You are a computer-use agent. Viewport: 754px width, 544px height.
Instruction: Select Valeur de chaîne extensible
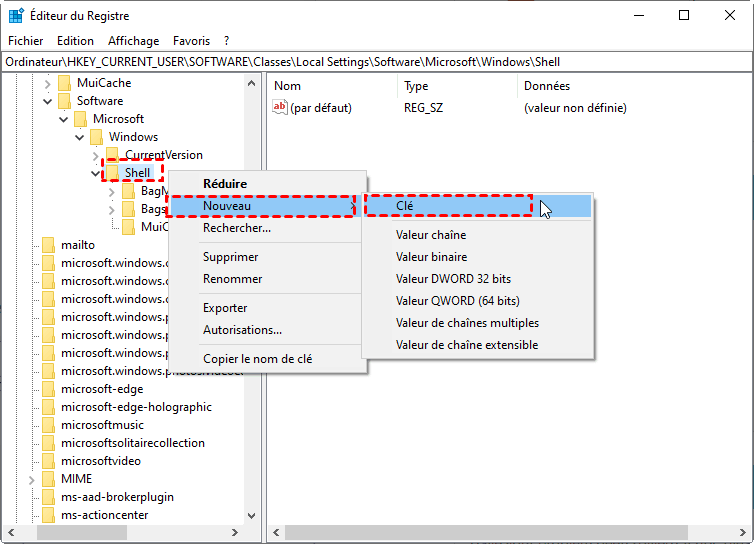(x=478, y=345)
